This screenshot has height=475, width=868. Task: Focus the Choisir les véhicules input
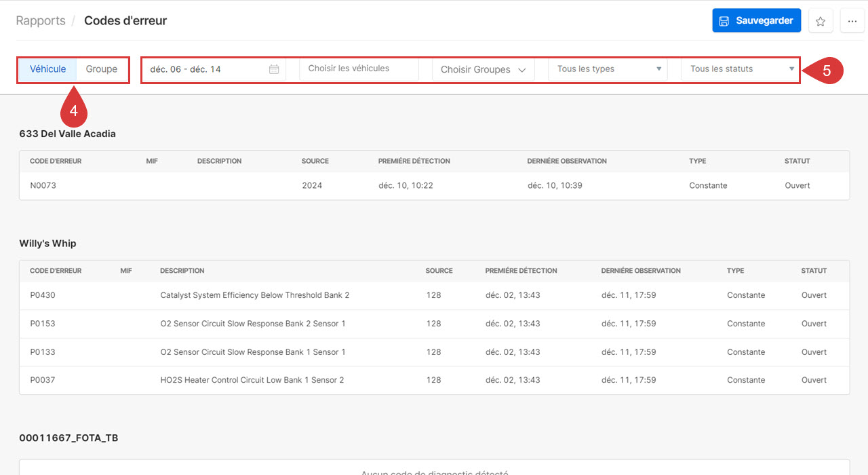click(x=359, y=69)
